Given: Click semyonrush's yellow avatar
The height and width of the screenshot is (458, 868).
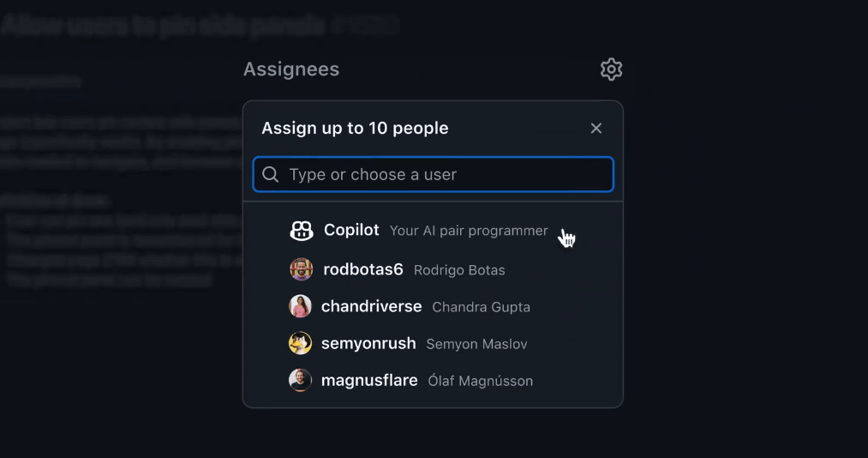Looking at the screenshot, I should [300, 343].
